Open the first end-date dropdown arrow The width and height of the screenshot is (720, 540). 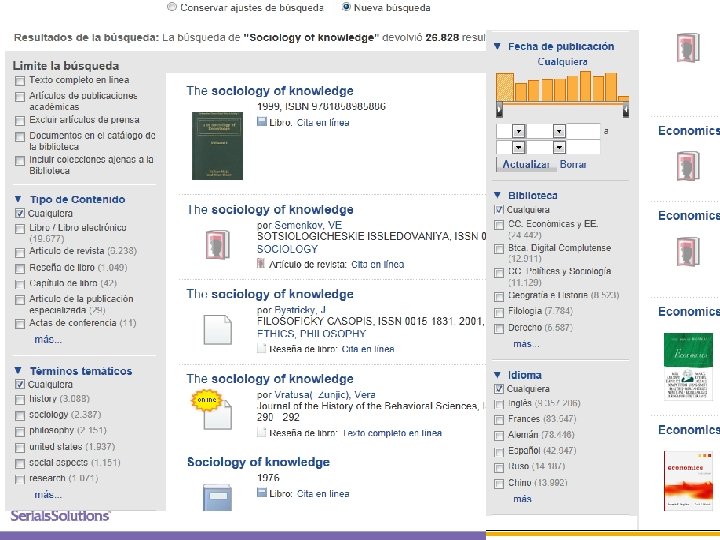click(518, 147)
